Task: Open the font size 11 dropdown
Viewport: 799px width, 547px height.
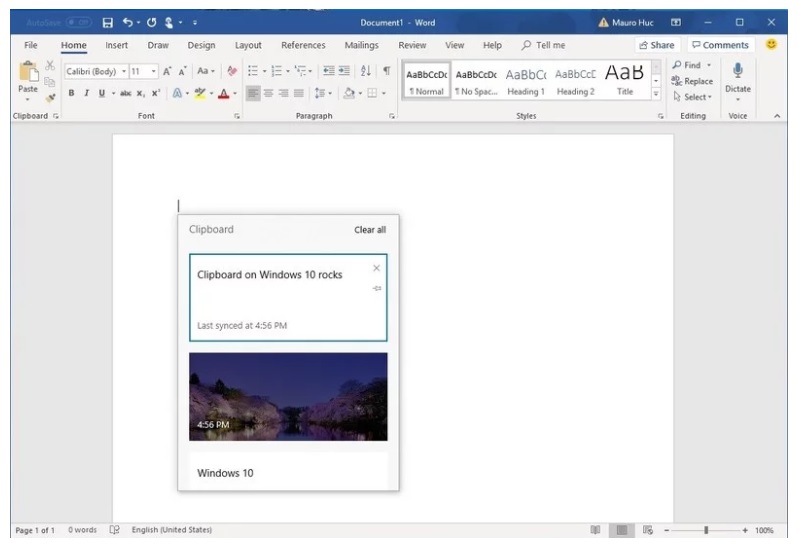Action: 153,71
